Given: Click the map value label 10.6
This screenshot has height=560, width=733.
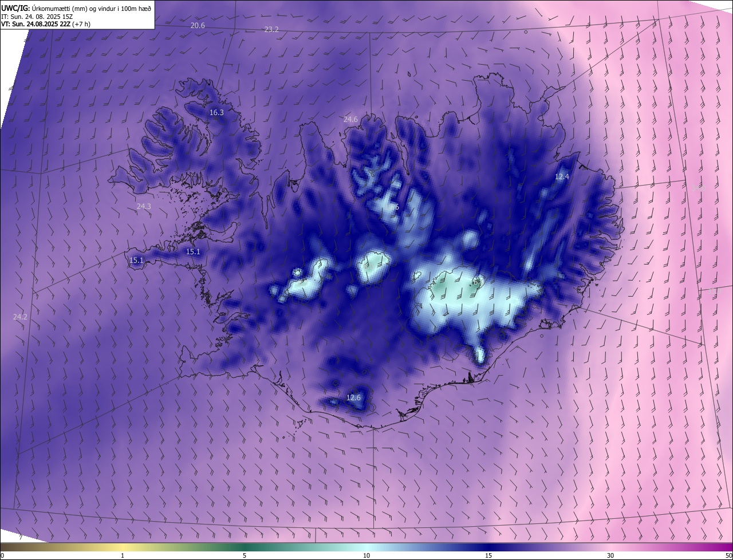Looking at the screenshot, I should pyautogui.click(x=392, y=207).
